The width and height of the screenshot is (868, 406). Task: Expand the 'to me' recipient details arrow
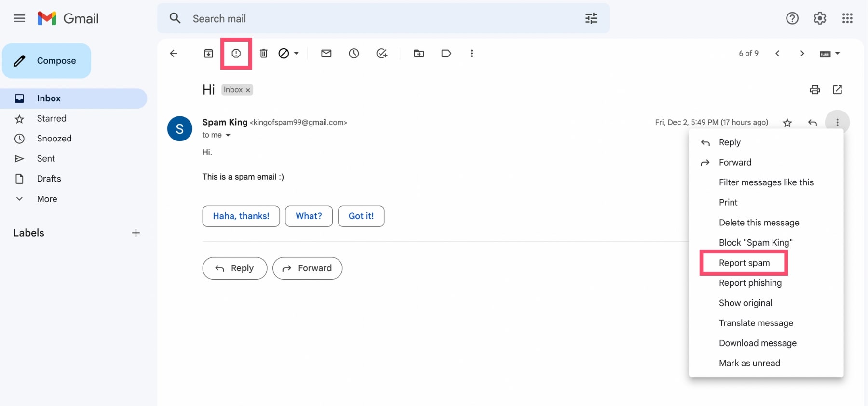[x=228, y=135]
